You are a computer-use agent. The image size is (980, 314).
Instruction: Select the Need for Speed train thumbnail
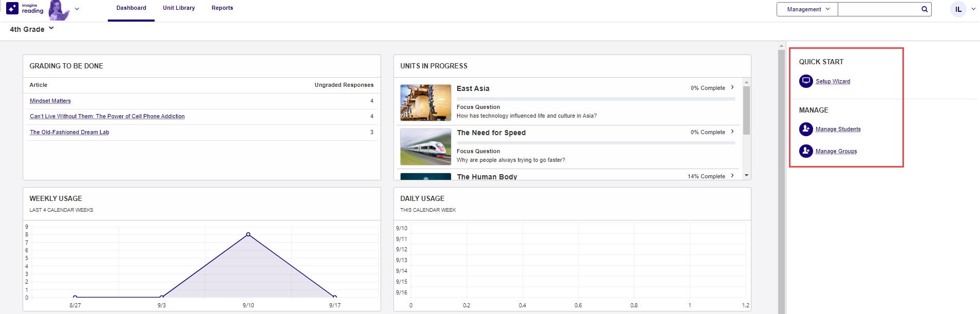click(425, 147)
